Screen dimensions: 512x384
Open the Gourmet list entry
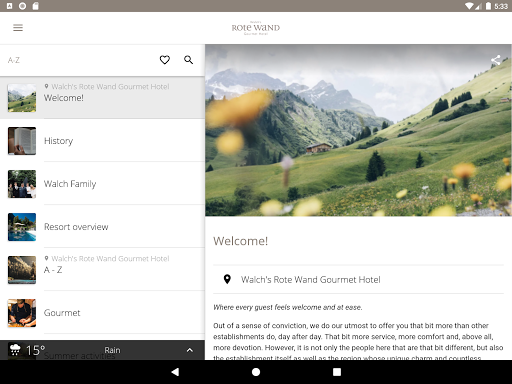[102, 313]
